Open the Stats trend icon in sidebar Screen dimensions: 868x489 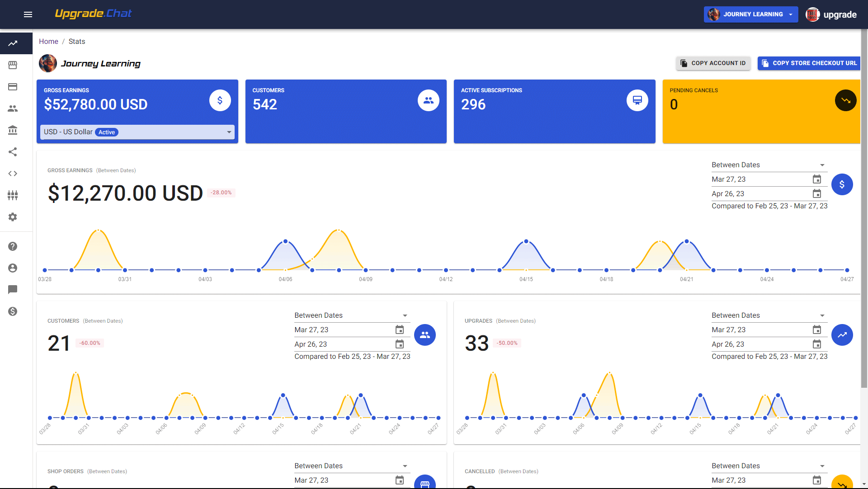pos(13,43)
